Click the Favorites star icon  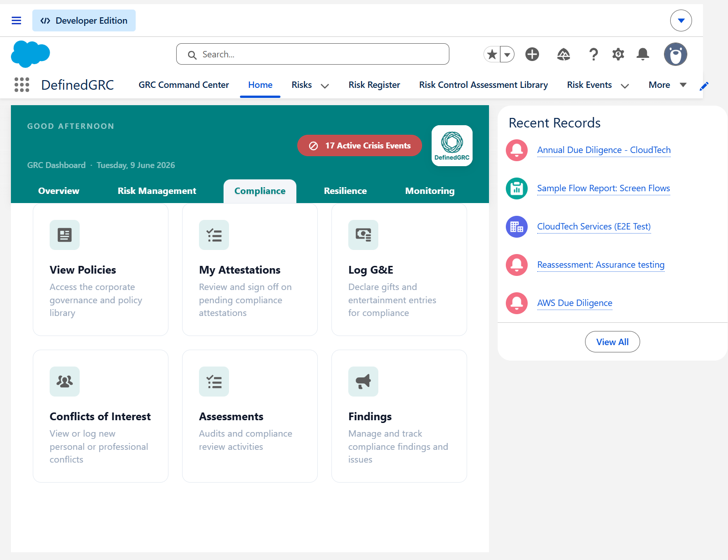click(492, 54)
